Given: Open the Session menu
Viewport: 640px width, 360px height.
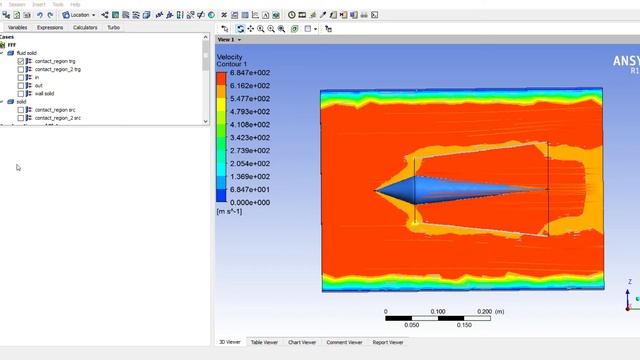Looking at the screenshot, I should 17,4.
